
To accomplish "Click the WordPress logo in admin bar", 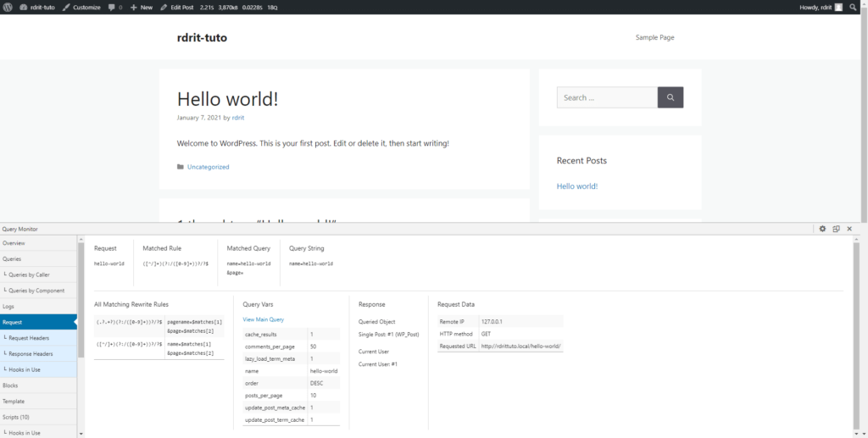I will (x=8, y=7).
